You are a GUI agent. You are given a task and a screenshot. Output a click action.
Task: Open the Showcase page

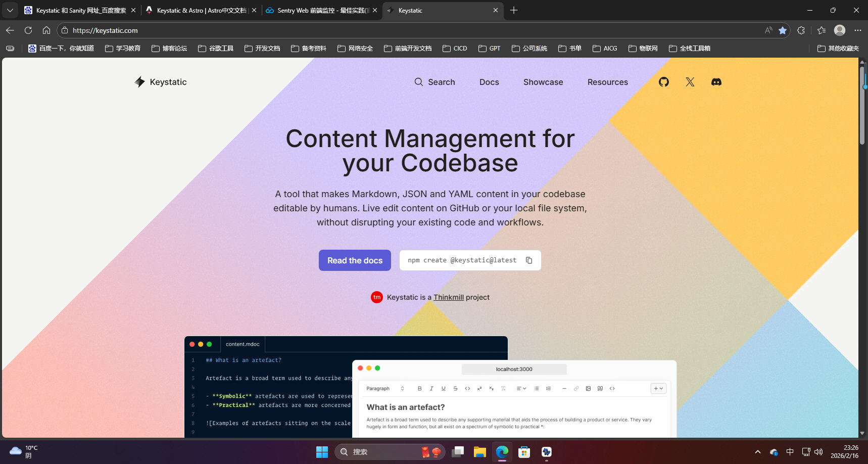tap(543, 82)
